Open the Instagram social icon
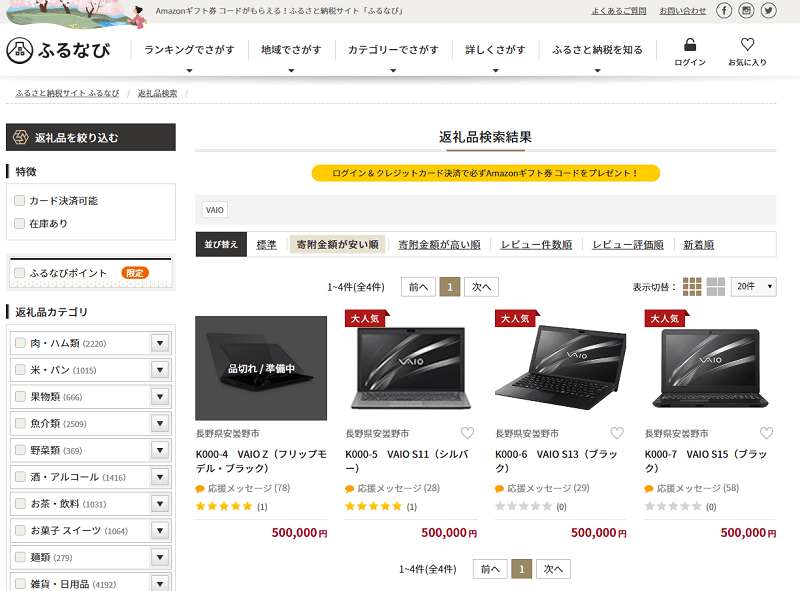The image size is (800, 591). point(746,10)
